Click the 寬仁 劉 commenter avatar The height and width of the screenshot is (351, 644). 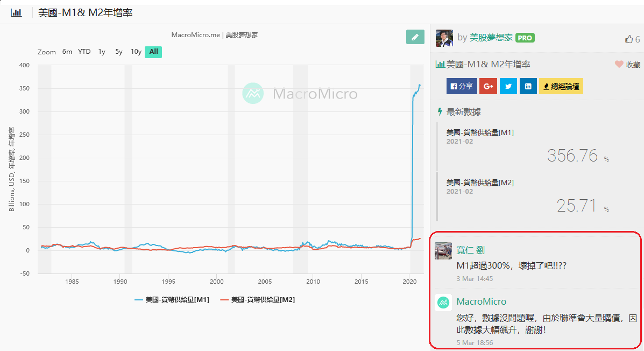pyautogui.click(x=443, y=251)
